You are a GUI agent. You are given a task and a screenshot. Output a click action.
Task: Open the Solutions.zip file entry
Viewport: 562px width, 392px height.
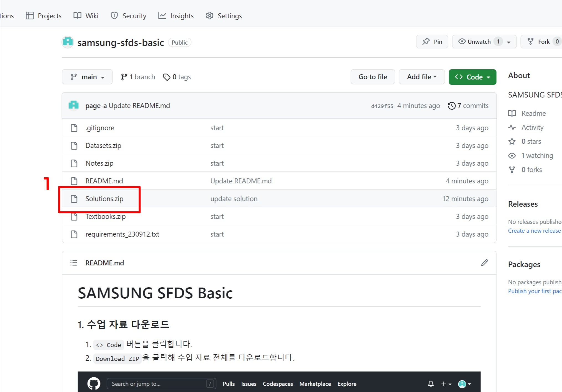(104, 199)
